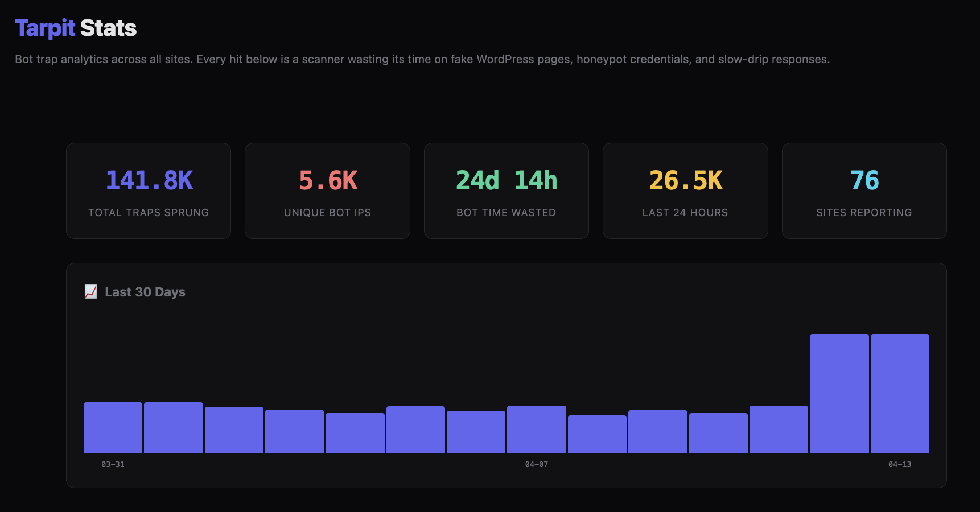Click the chart icon beside Last 30 Days
Viewport: 980px width, 512px height.
tap(90, 292)
